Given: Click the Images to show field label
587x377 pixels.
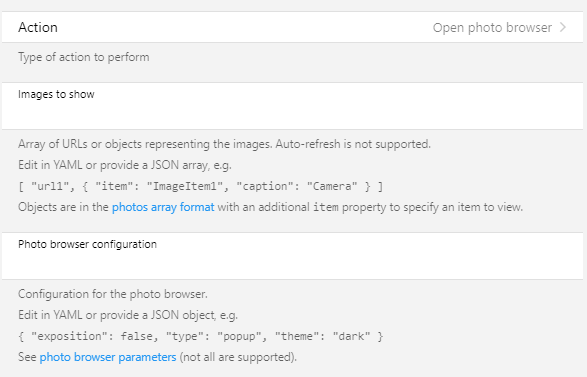Looking at the screenshot, I should point(56,94).
